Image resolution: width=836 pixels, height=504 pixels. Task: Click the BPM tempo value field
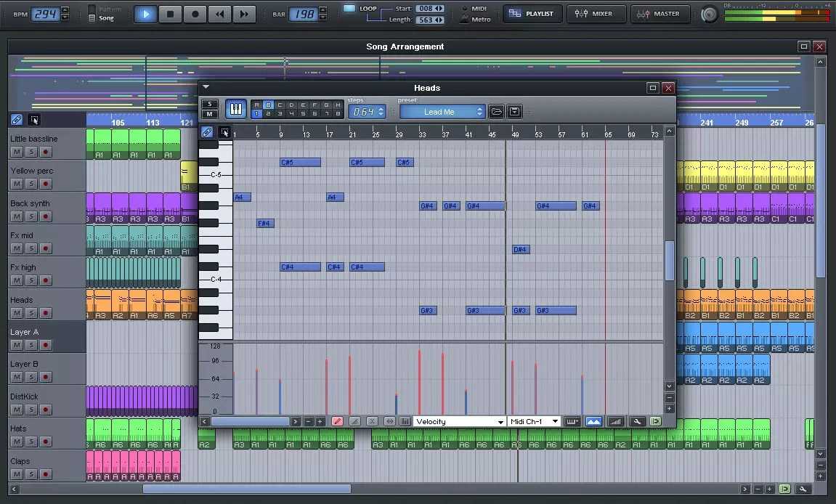(x=45, y=14)
